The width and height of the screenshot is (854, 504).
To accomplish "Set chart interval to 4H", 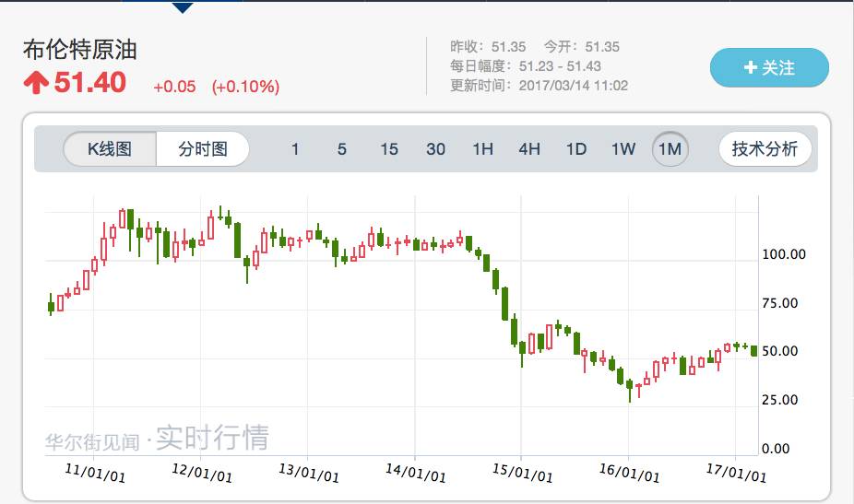I will point(529,148).
